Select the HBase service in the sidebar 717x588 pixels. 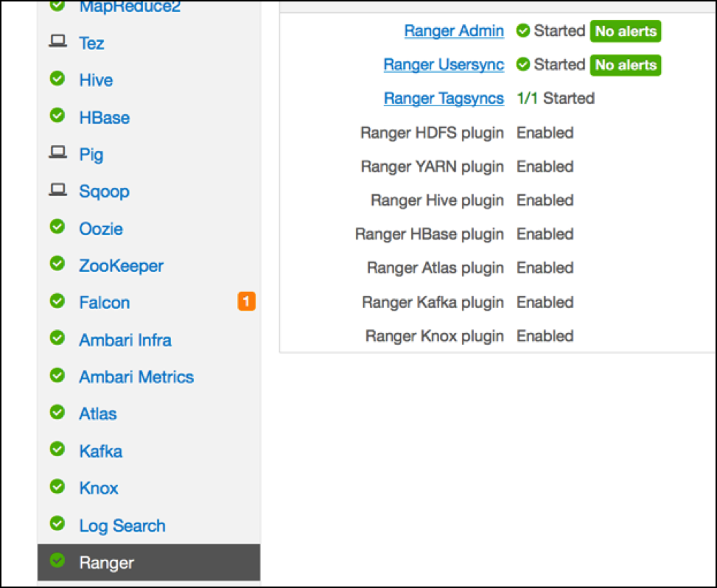pos(104,117)
